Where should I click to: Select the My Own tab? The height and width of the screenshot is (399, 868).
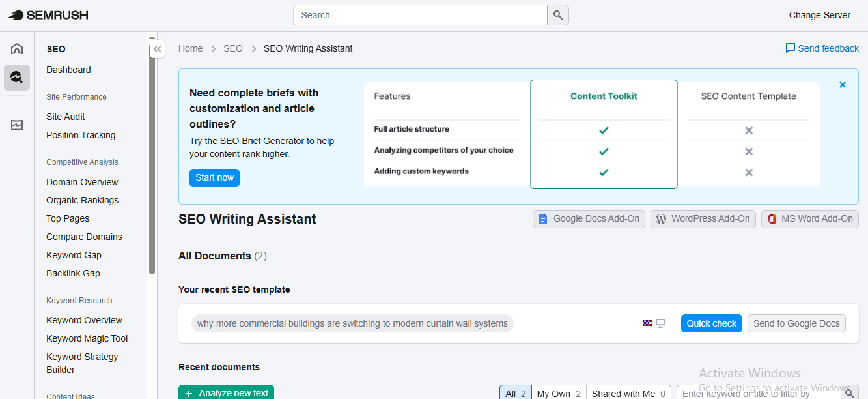tap(559, 393)
